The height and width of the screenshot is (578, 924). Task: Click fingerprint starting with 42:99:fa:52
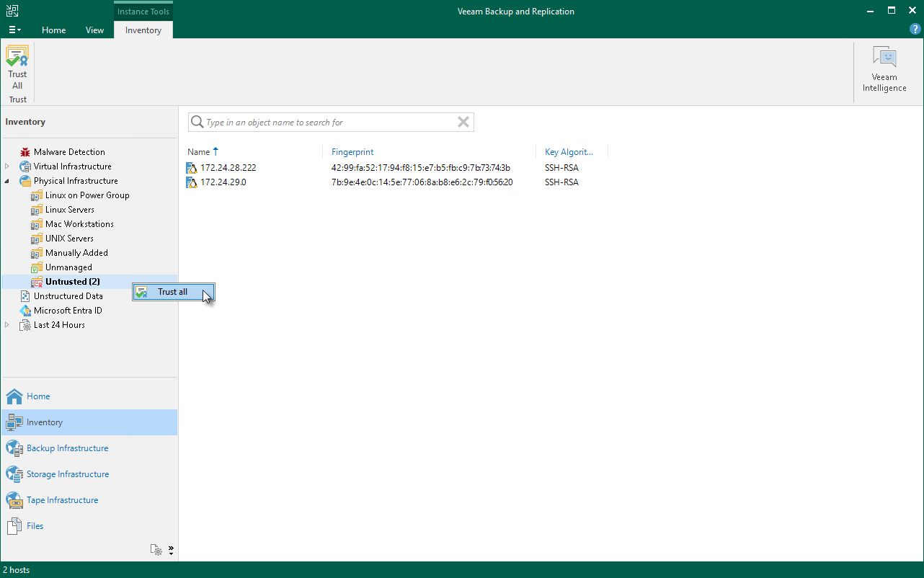(x=421, y=168)
